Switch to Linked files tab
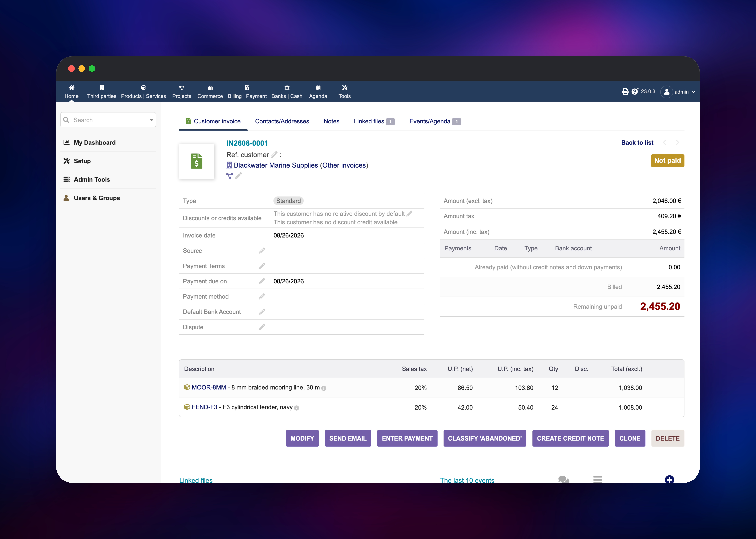Viewport: 756px width, 539px height. coord(374,122)
